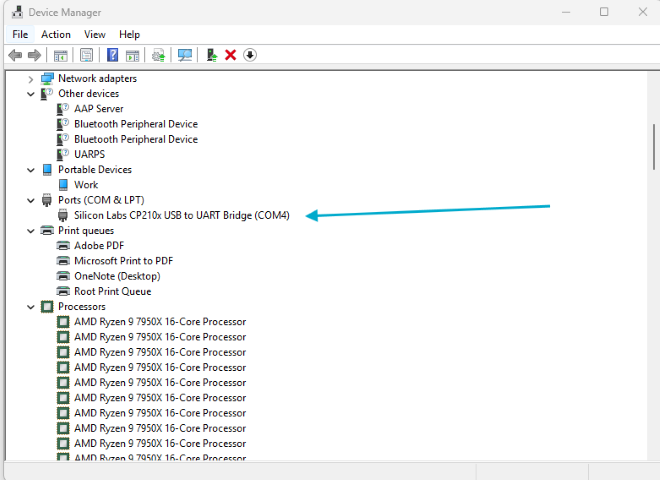Expand the Network adapters node
The image size is (660, 480).
31,79
